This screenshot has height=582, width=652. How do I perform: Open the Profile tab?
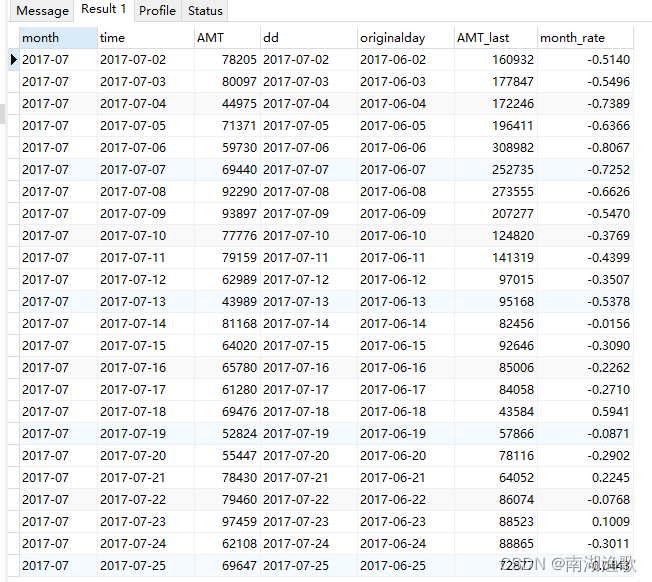pyautogui.click(x=157, y=11)
